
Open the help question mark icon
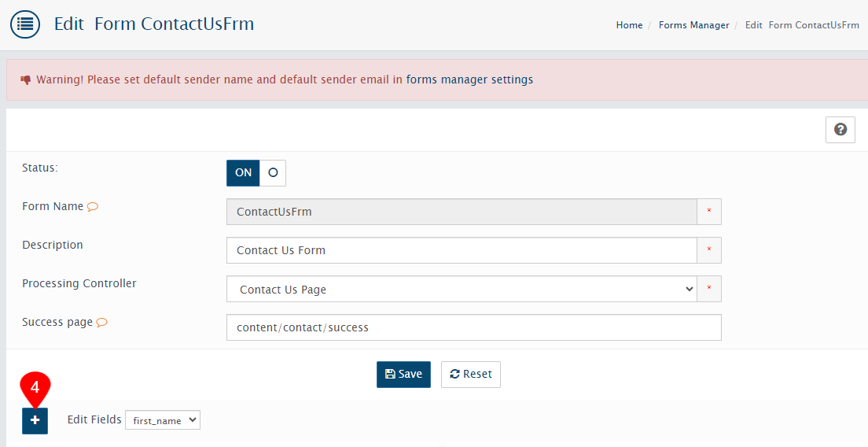pyautogui.click(x=840, y=130)
